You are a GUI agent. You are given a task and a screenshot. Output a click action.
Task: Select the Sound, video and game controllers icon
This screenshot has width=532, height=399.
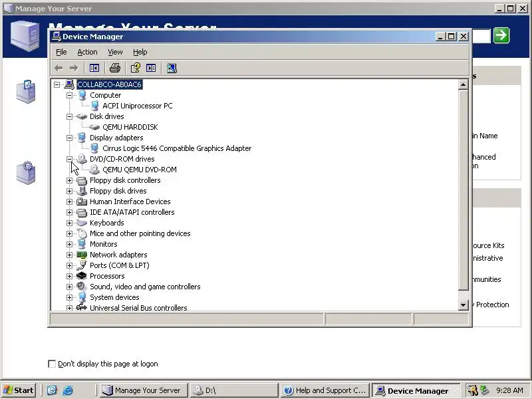[x=82, y=287]
